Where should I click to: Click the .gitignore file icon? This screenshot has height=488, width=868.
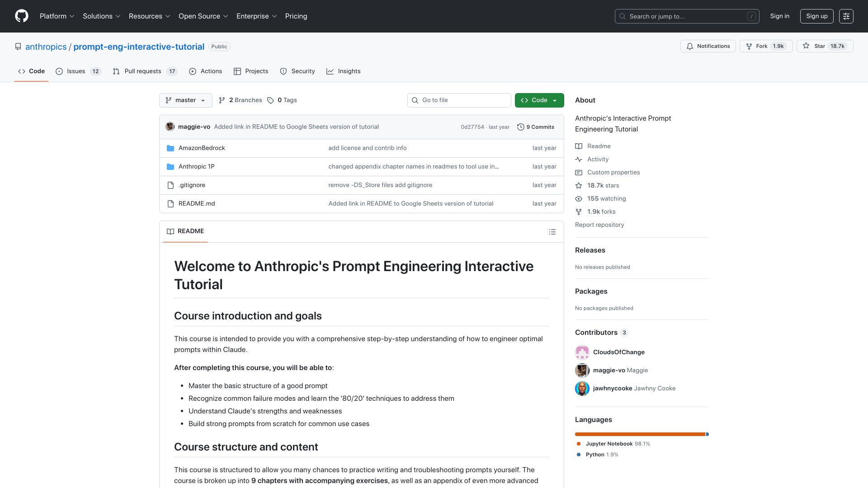(170, 185)
